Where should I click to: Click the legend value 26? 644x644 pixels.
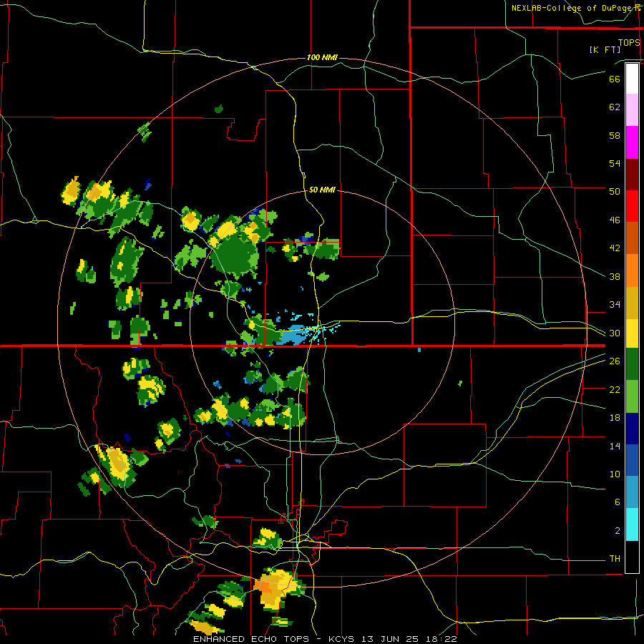[x=615, y=361]
